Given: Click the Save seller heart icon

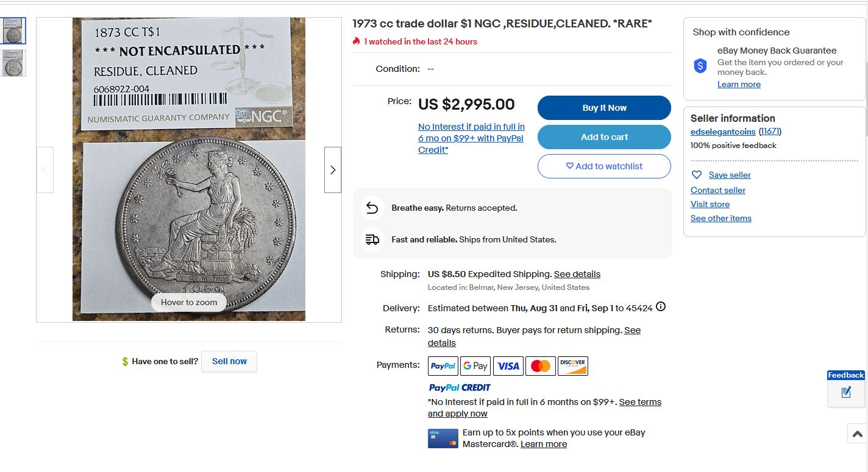Looking at the screenshot, I should click(x=697, y=175).
